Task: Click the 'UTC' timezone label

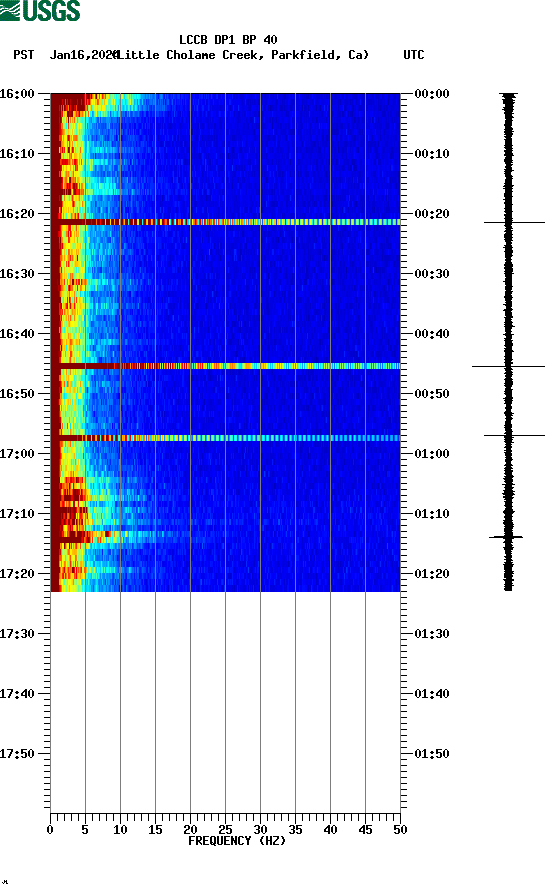Action: pyautogui.click(x=414, y=55)
